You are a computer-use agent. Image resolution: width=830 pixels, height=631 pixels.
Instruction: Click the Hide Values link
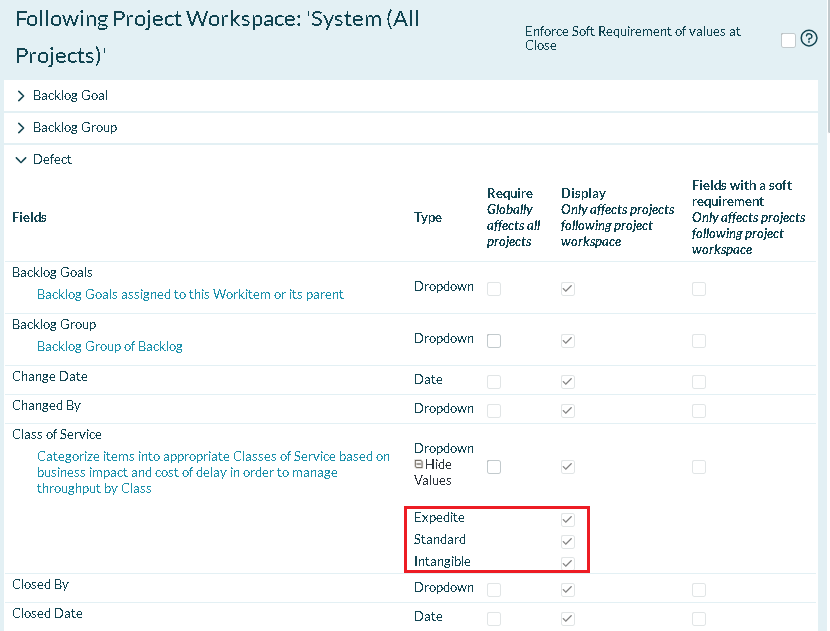(x=433, y=472)
